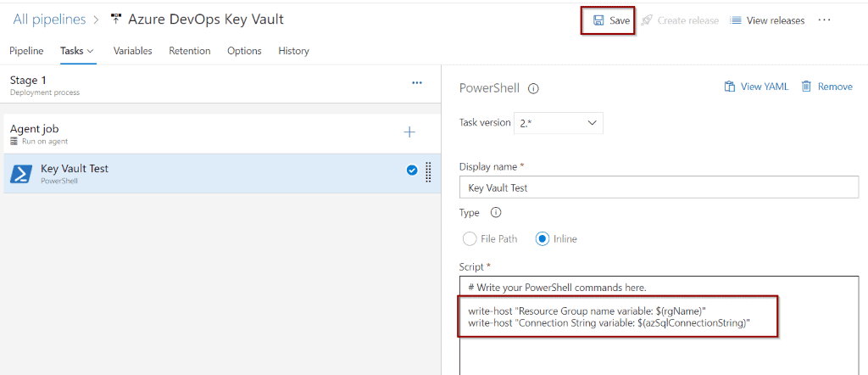Open the Task version dropdown
This screenshot has width=868, height=375.
559,123
